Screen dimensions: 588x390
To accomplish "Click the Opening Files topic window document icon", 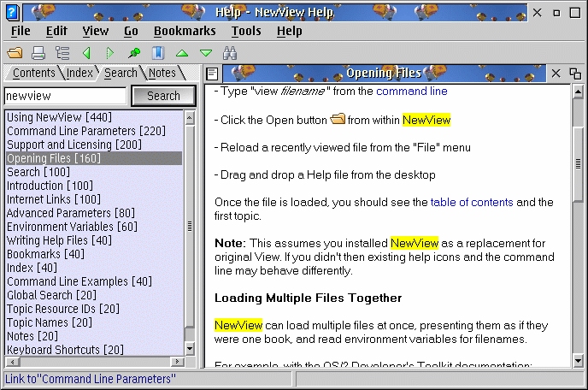I will click(212, 74).
